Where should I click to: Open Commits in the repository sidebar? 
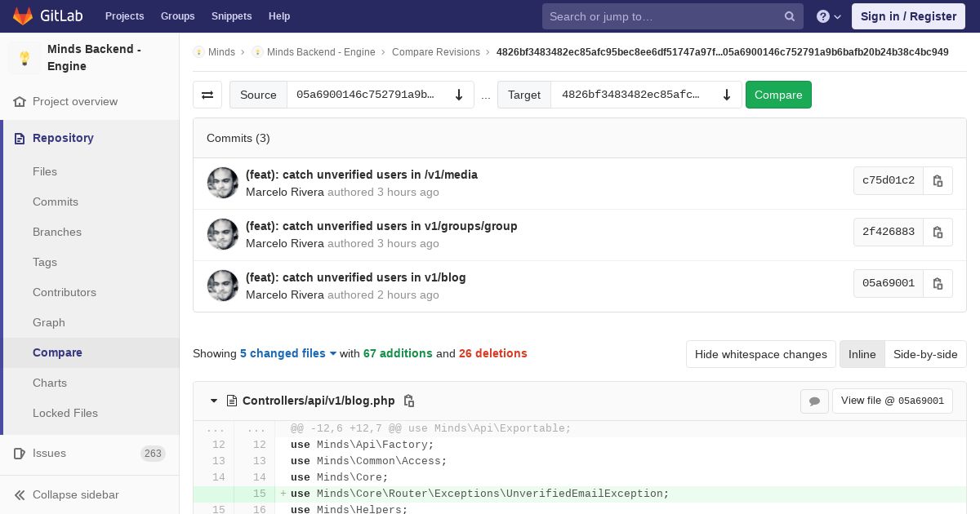(56, 202)
